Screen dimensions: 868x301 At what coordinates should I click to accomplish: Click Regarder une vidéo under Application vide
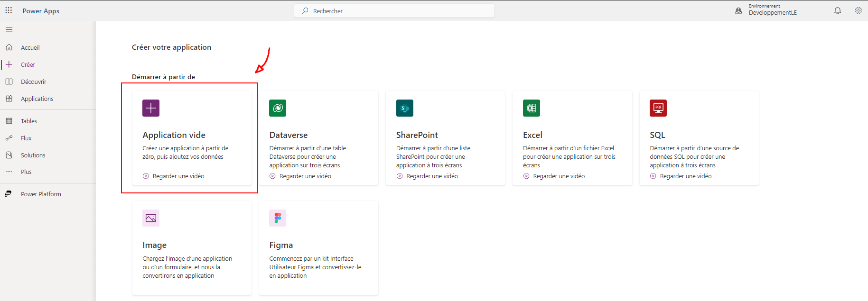pyautogui.click(x=178, y=176)
